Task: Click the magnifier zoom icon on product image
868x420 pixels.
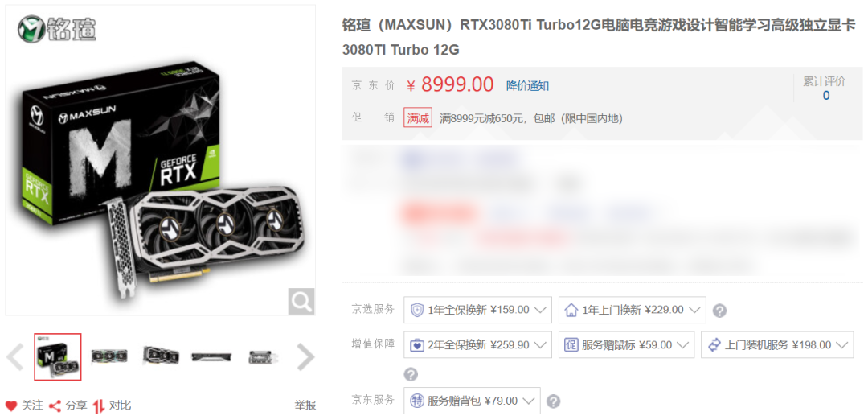Action: tap(301, 302)
